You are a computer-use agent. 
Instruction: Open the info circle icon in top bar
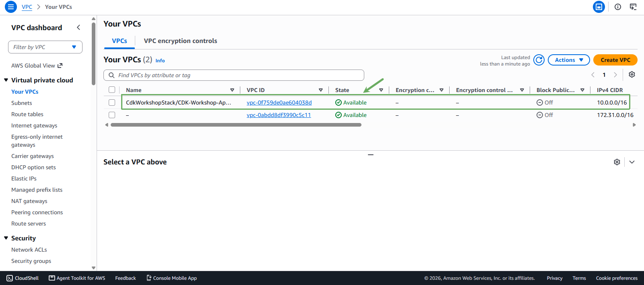click(618, 7)
